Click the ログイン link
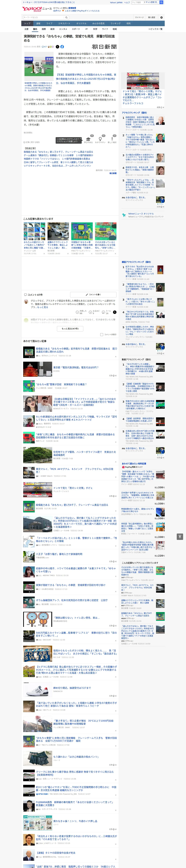The height and width of the screenshot is (868, 186). pos(57,11)
